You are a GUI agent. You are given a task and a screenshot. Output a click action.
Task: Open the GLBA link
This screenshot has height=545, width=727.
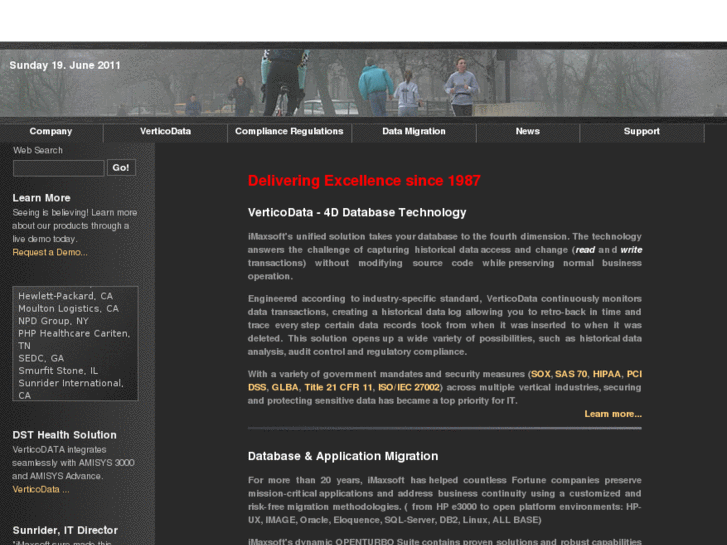[285, 387]
